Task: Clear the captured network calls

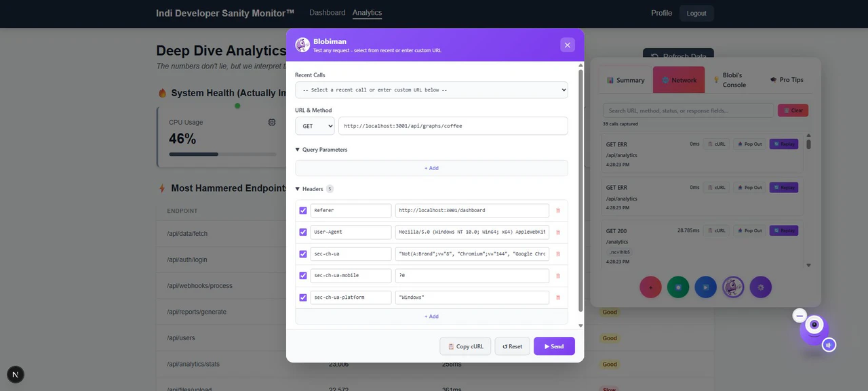Action: [793, 110]
